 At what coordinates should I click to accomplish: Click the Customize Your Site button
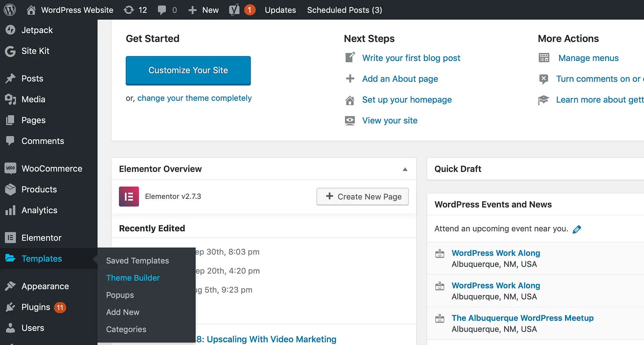tap(188, 70)
